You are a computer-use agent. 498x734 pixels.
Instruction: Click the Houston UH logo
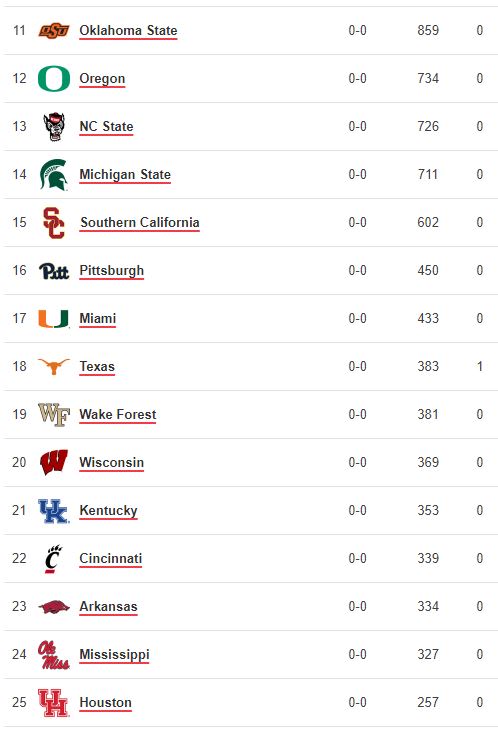coord(54,703)
